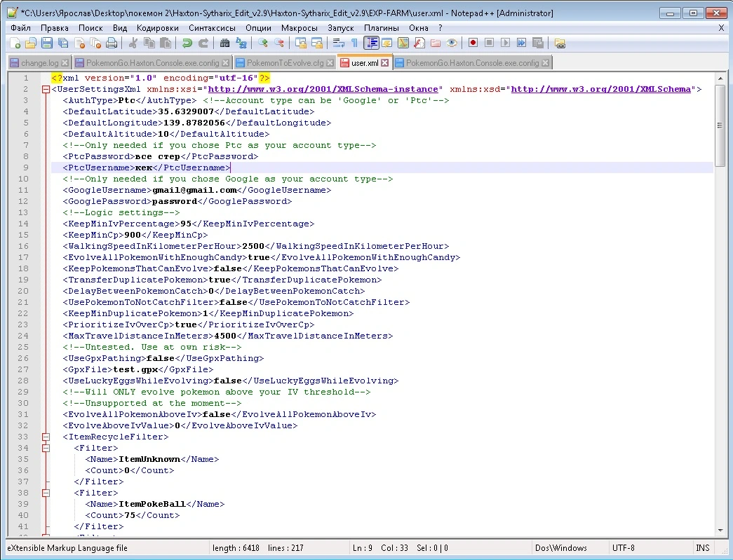Close the PokemonToEvolve.cfg tab
This screenshot has height=560, width=733.
coord(330,62)
